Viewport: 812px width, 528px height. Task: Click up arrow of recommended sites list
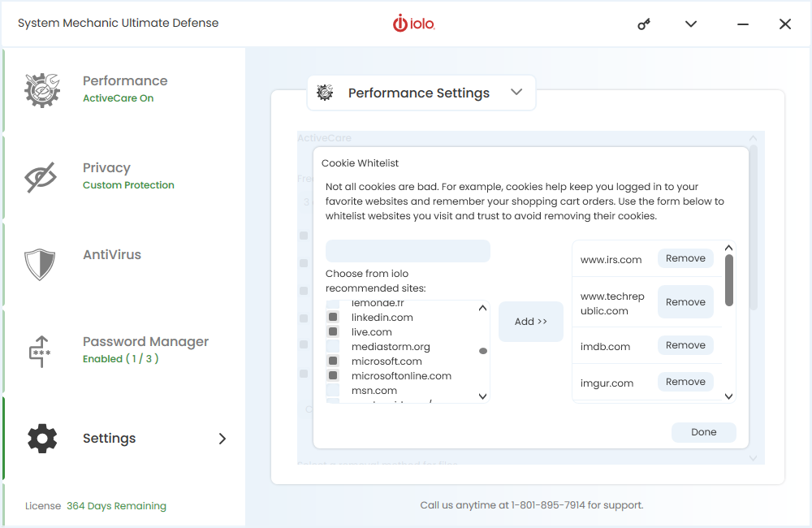tap(482, 308)
